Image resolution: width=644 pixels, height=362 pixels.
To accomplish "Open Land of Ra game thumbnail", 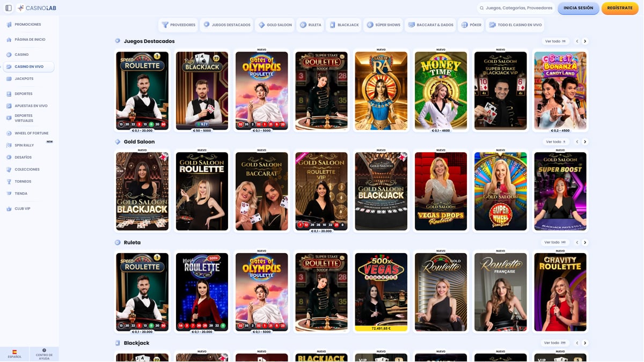I will coord(381,91).
